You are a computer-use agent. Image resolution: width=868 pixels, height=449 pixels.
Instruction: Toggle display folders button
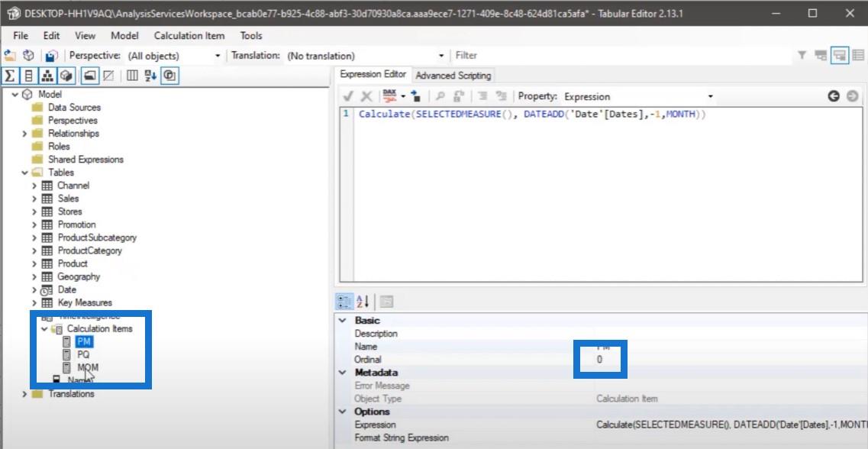[x=89, y=76]
